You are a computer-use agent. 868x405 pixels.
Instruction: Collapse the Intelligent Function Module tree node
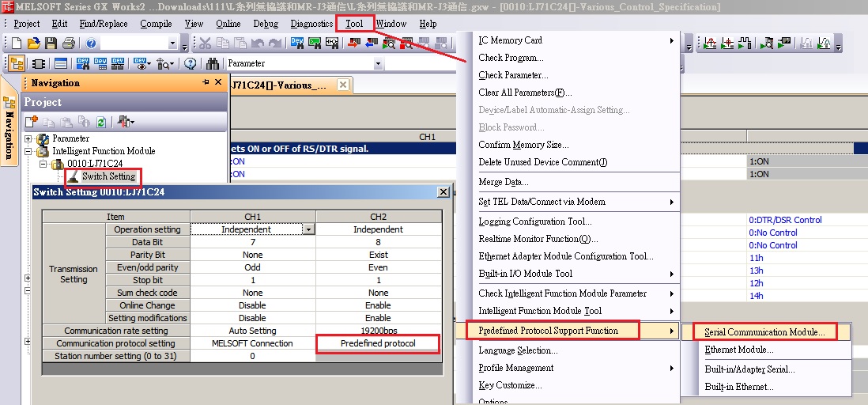click(x=29, y=151)
